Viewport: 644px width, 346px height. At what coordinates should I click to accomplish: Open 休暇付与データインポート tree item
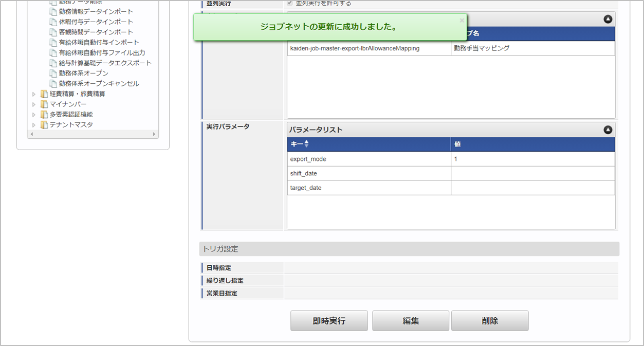coord(96,22)
